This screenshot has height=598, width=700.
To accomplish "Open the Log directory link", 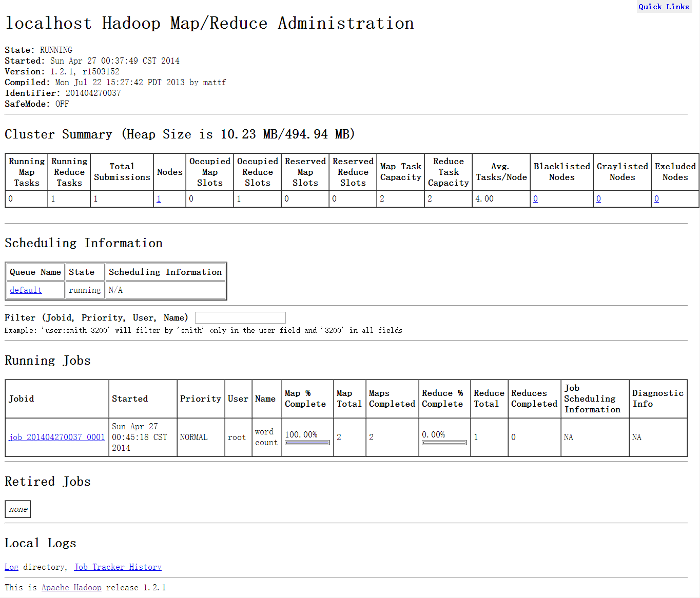I will [11, 567].
